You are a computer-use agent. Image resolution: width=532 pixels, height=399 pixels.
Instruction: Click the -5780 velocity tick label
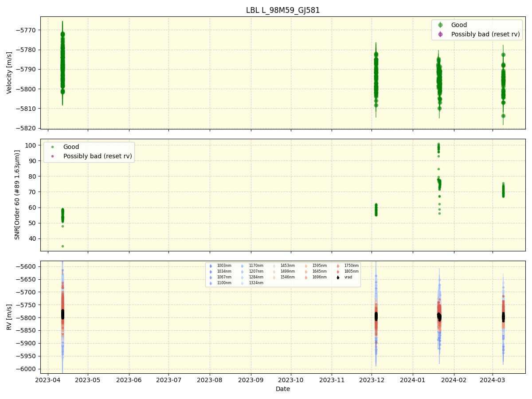[x=27, y=50]
